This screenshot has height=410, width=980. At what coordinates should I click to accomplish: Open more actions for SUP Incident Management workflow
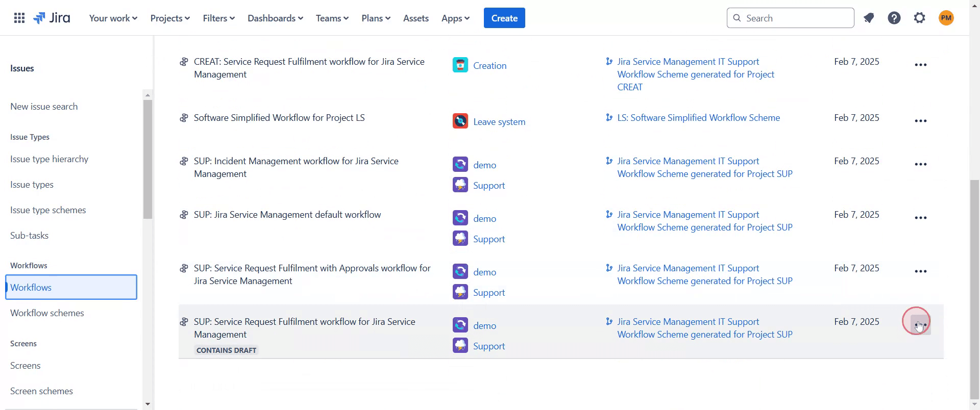(x=921, y=164)
